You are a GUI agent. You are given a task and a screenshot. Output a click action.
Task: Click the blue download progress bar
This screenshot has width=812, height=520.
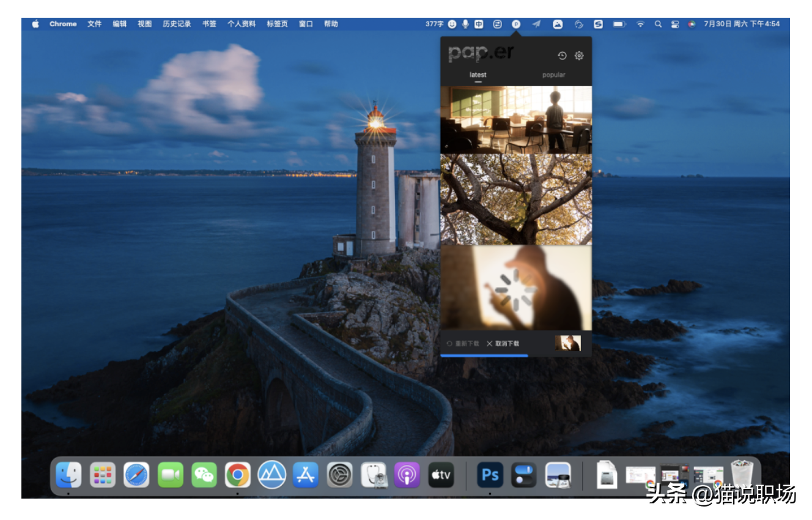click(x=484, y=355)
